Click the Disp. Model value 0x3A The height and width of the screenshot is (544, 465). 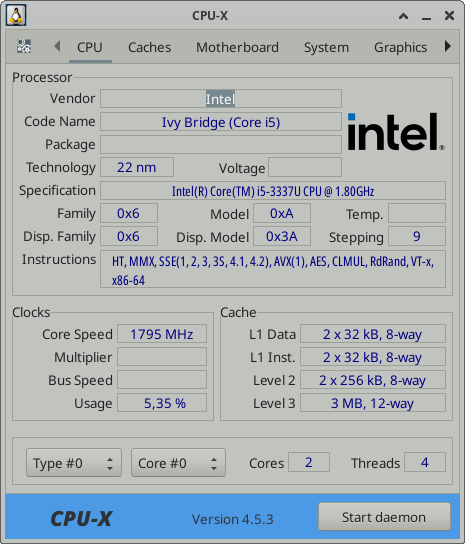282,236
